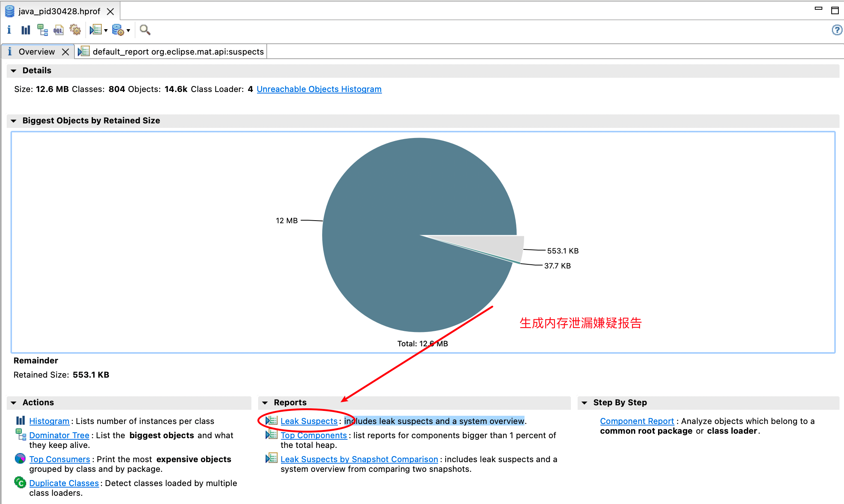Open the Leak Suspects report link

pyautogui.click(x=309, y=421)
